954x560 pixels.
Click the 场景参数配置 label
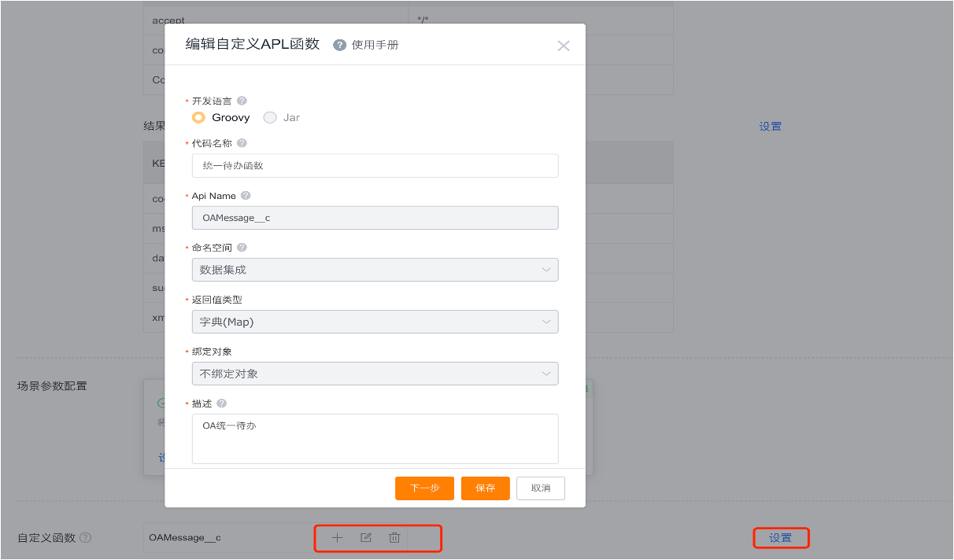52,386
